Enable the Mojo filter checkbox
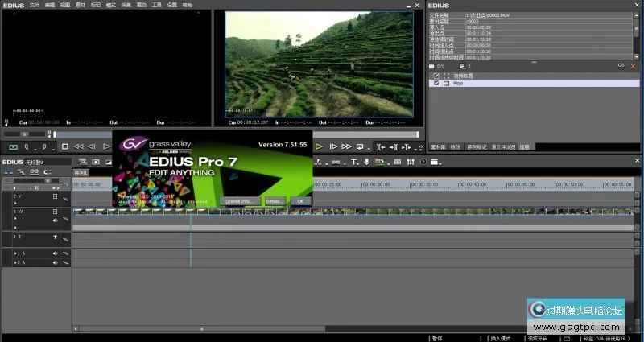 coord(436,83)
